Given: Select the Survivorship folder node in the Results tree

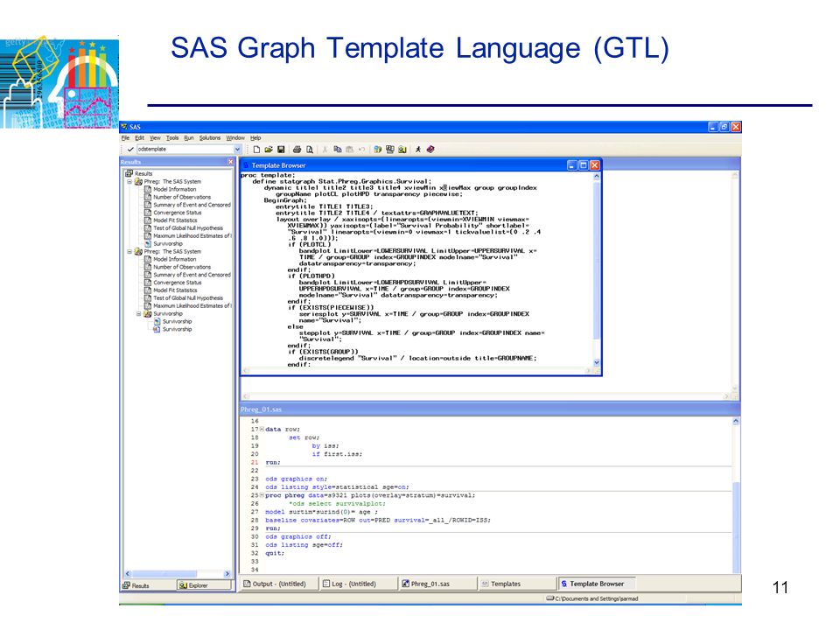Looking at the screenshot, I should (168, 314).
